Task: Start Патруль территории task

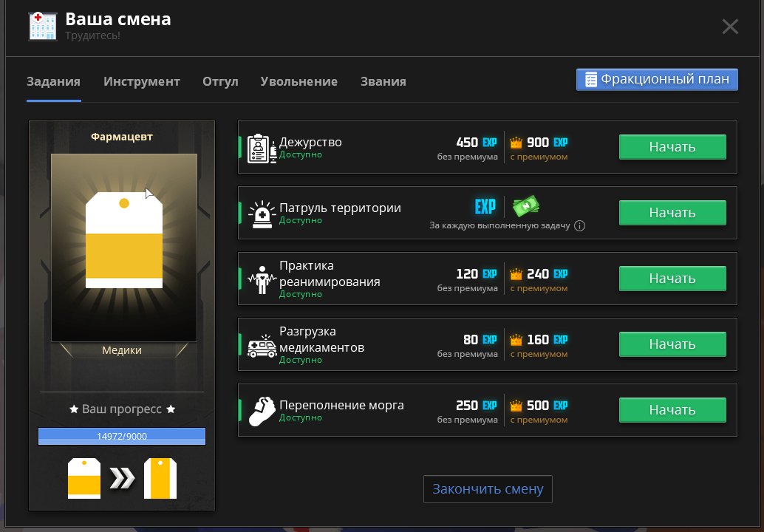Action: point(672,212)
